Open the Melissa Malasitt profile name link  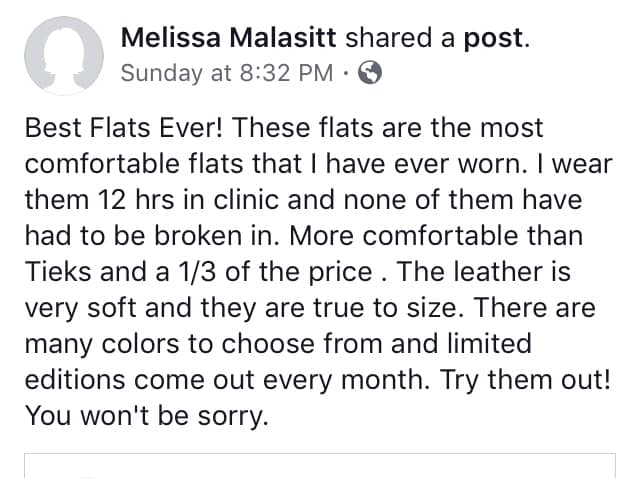point(229,38)
